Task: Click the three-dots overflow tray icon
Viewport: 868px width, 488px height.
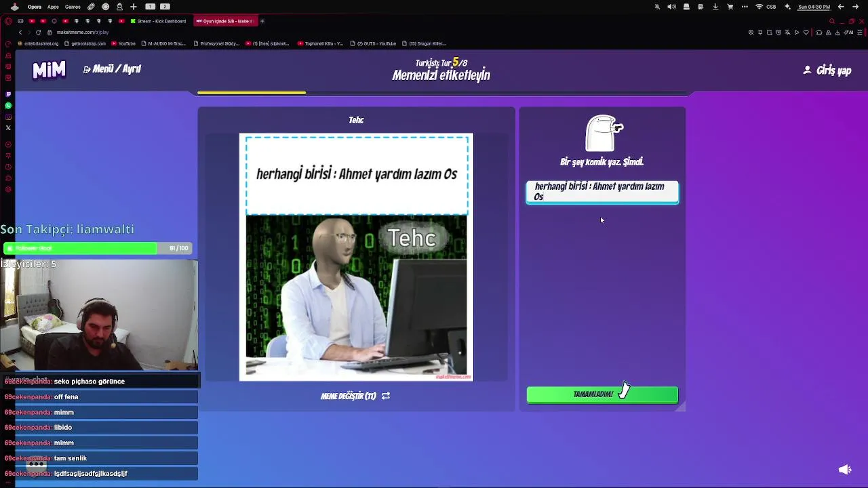Action: coord(745,7)
